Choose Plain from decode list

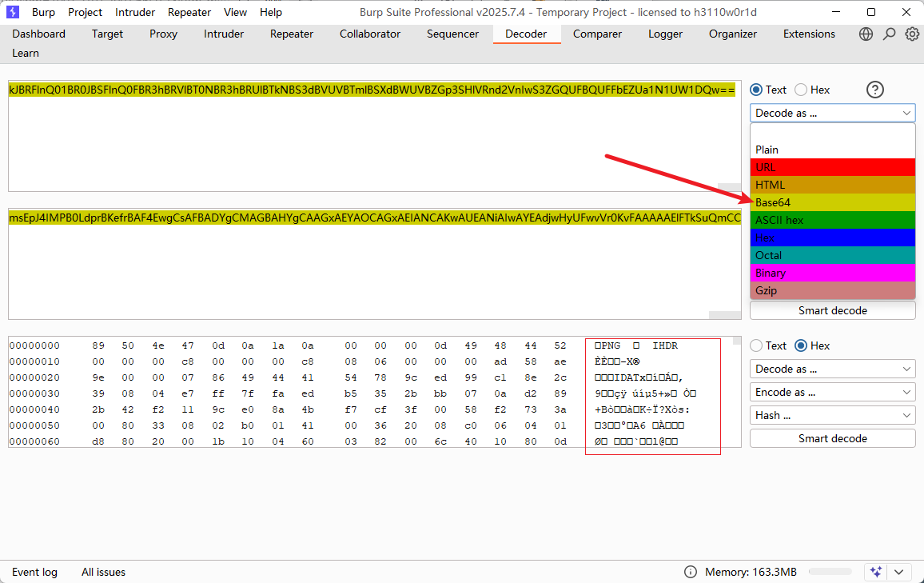point(833,150)
